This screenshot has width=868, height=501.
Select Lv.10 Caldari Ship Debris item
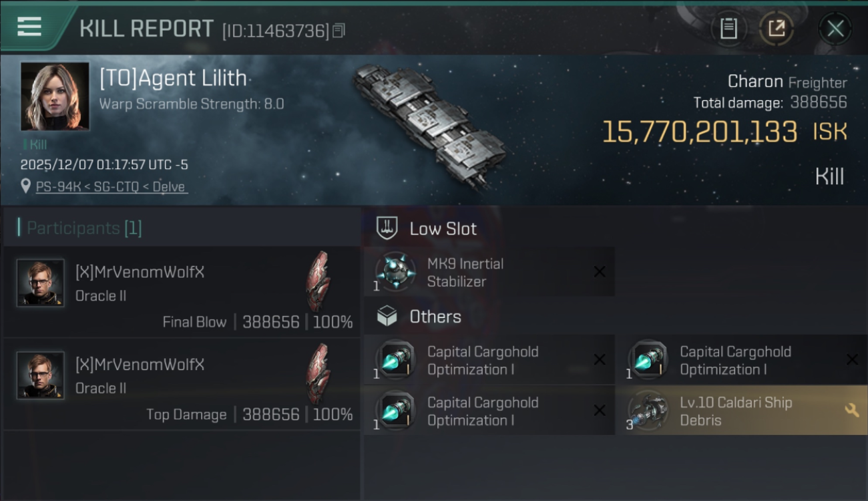(x=734, y=411)
